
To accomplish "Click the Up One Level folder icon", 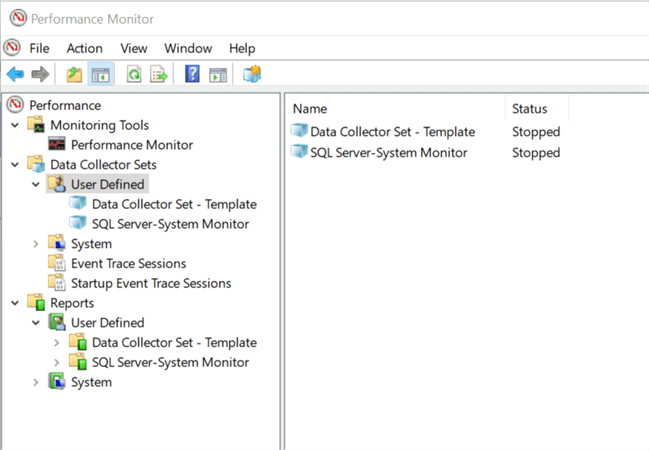I will click(x=74, y=74).
